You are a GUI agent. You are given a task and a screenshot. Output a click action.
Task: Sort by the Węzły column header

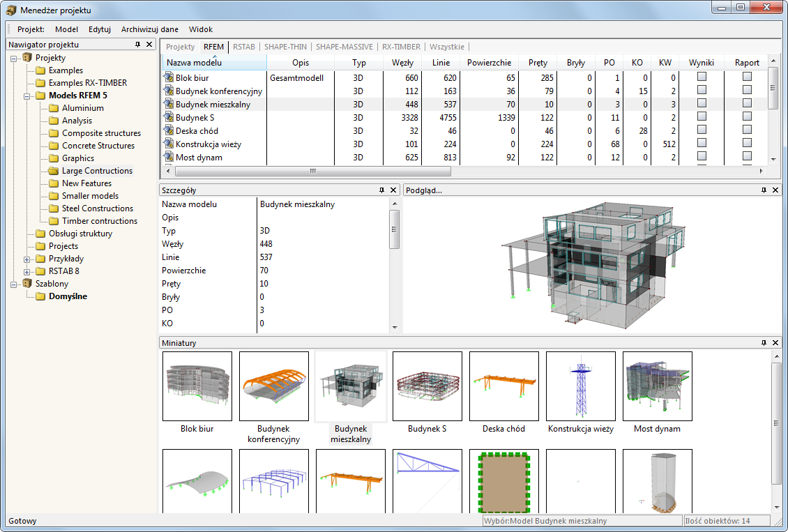[x=402, y=62]
